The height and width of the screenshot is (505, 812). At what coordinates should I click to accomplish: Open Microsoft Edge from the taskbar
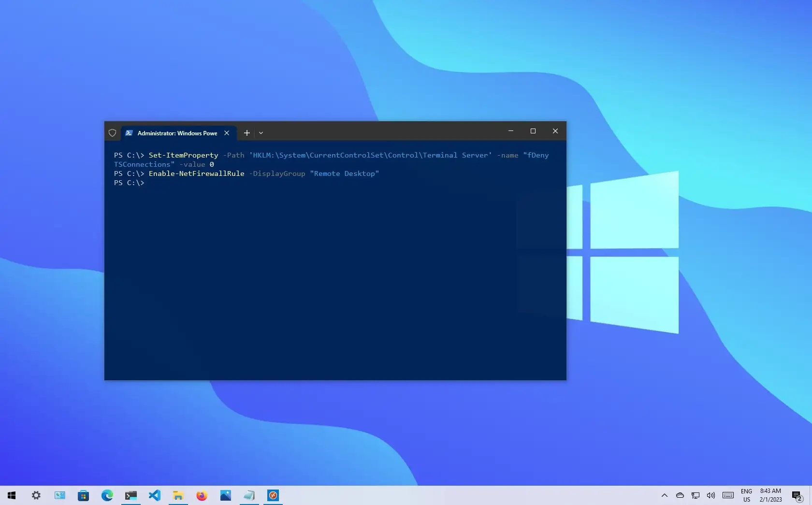coord(107,495)
